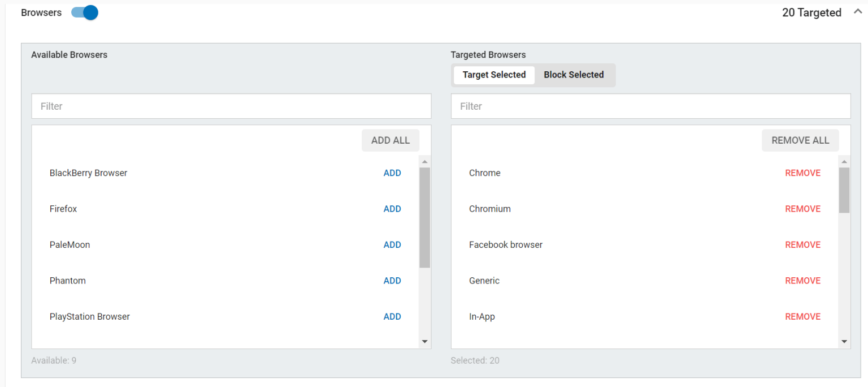868x387 pixels.
Task: Switch to Block Selected mode
Action: [574, 75]
